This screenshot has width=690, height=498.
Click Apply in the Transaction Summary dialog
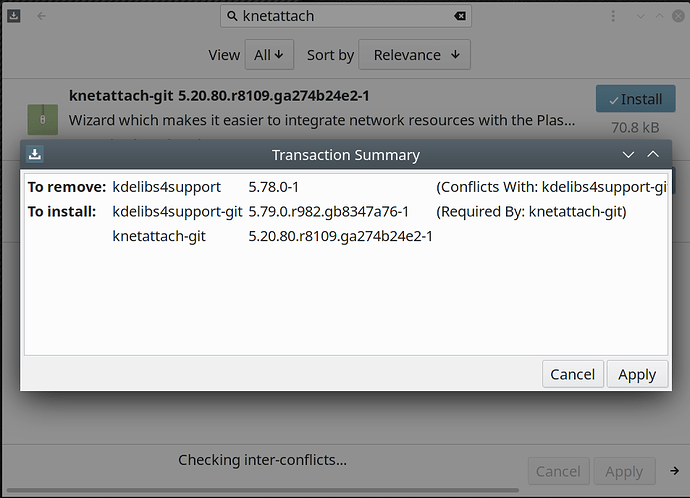(637, 374)
